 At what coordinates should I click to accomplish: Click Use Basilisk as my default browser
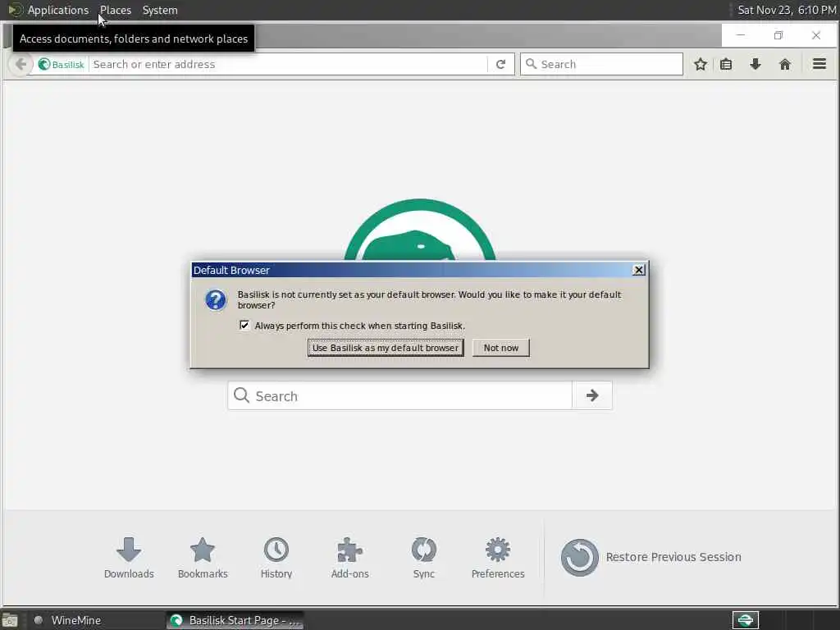point(386,348)
